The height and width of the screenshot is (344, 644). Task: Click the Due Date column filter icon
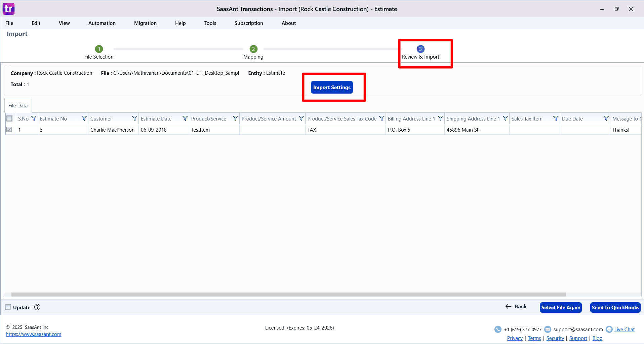[606, 118]
